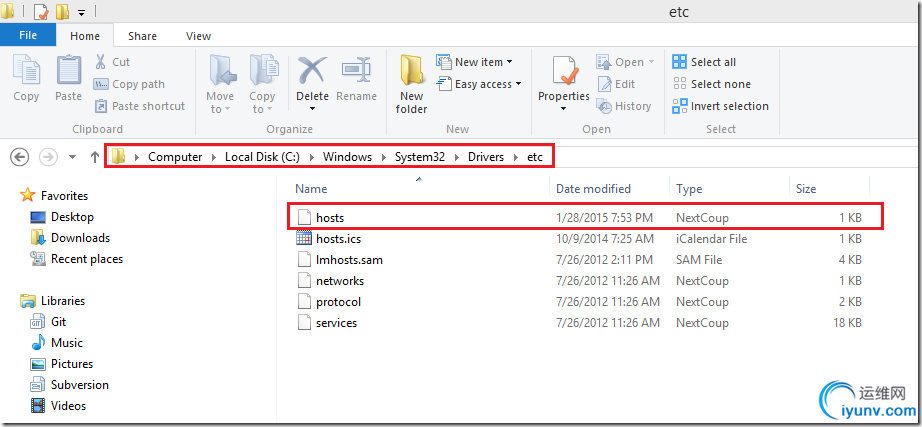The image size is (922, 427).
Task: Click the Delete X icon
Action: point(312,71)
